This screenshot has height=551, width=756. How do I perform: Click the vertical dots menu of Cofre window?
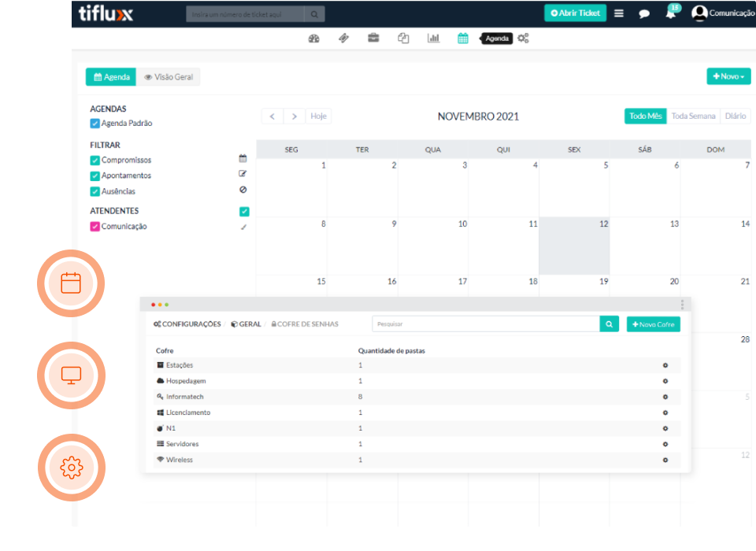click(x=682, y=305)
